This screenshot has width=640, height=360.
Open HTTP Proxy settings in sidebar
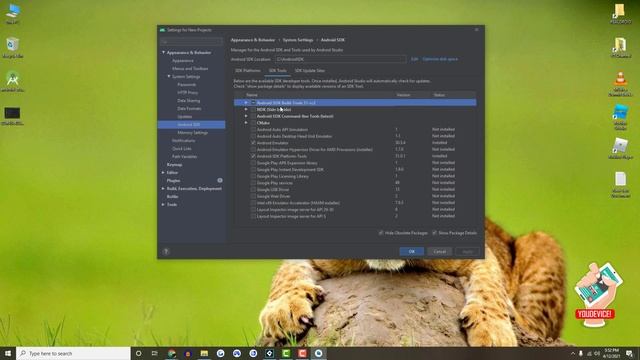point(188,93)
